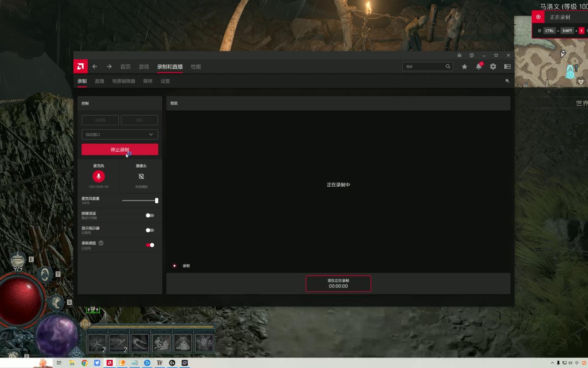This screenshot has width=588, height=368.
Task: Click the red health orb in game
Action: (20, 301)
